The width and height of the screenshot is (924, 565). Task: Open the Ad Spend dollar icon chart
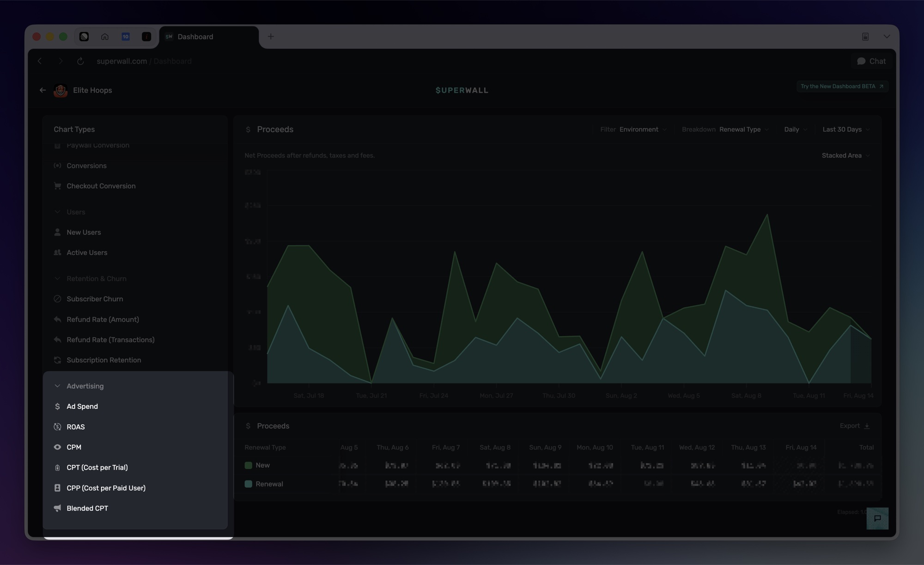click(x=57, y=406)
